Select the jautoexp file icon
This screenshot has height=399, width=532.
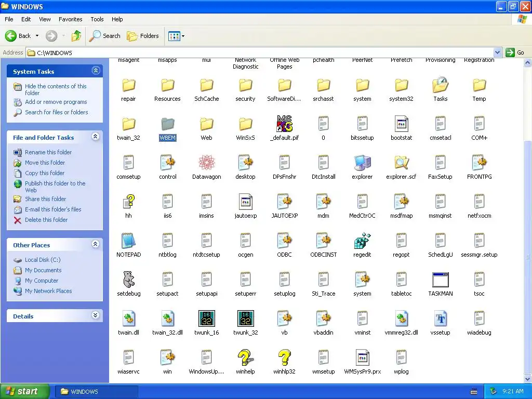pyautogui.click(x=245, y=202)
